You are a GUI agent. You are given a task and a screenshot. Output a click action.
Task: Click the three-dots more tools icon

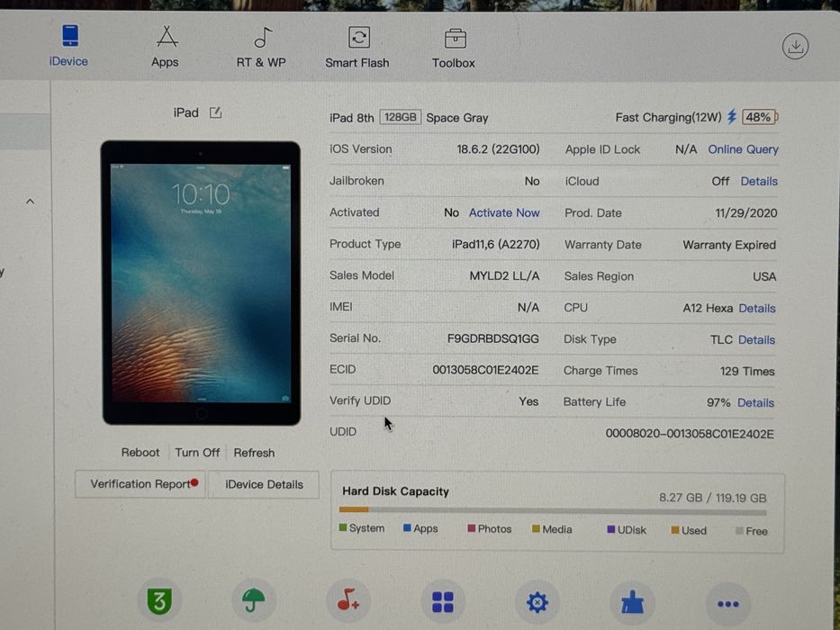tap(727, 604)
